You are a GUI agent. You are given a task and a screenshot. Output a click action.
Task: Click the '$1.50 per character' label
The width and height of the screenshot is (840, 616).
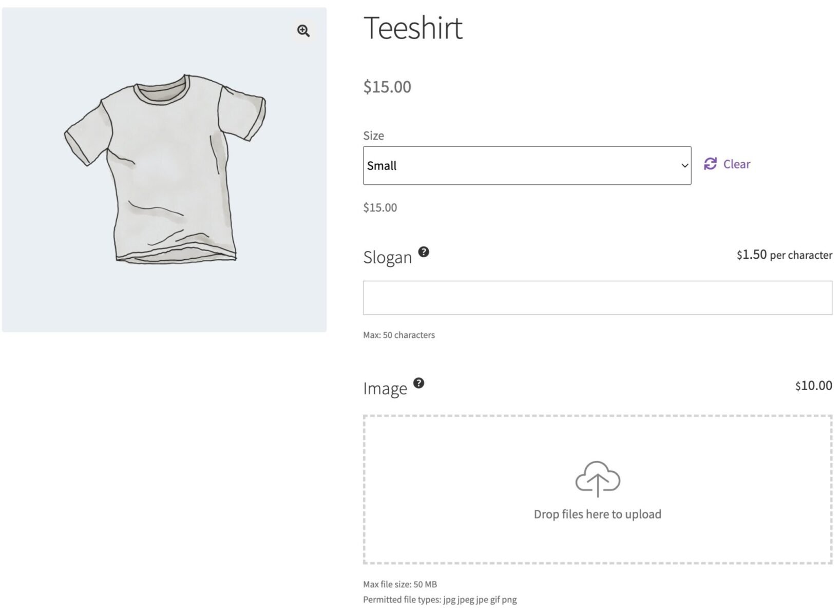(784, 254)
